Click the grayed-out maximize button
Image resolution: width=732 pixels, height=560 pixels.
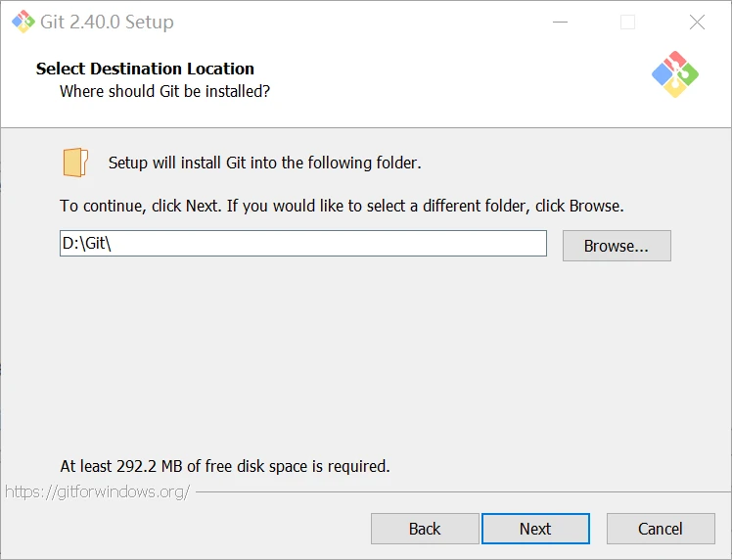click(627, 22)
